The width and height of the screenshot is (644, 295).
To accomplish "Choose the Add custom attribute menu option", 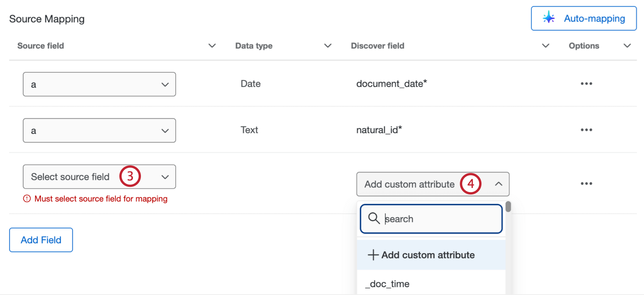I will (428, 255).
